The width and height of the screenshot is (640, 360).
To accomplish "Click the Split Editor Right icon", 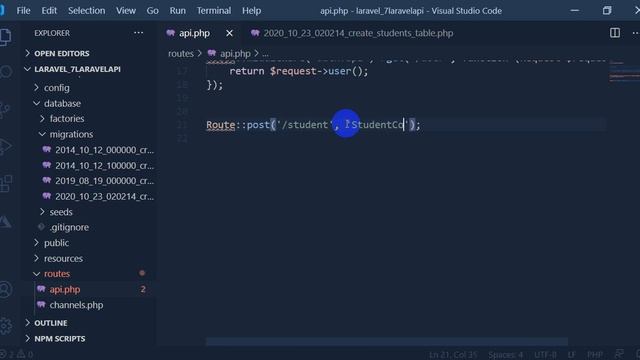I will click(x=615, y=33).
